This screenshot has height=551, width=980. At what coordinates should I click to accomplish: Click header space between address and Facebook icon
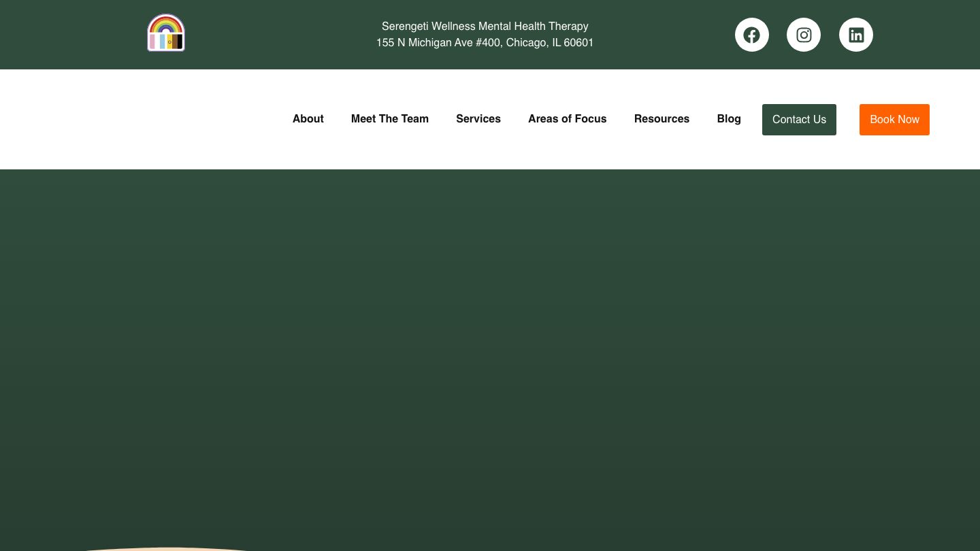(x=664, y=34)
